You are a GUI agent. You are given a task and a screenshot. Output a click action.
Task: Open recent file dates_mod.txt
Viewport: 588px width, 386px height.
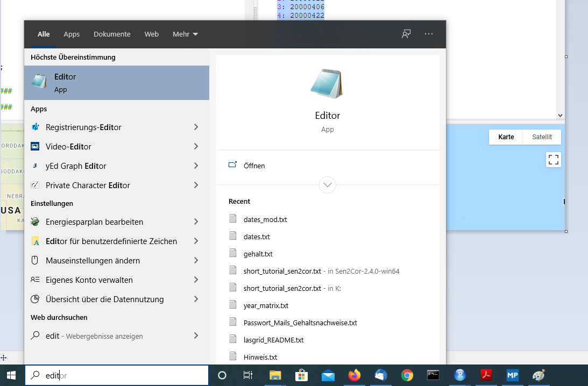[x=265, y=219]
